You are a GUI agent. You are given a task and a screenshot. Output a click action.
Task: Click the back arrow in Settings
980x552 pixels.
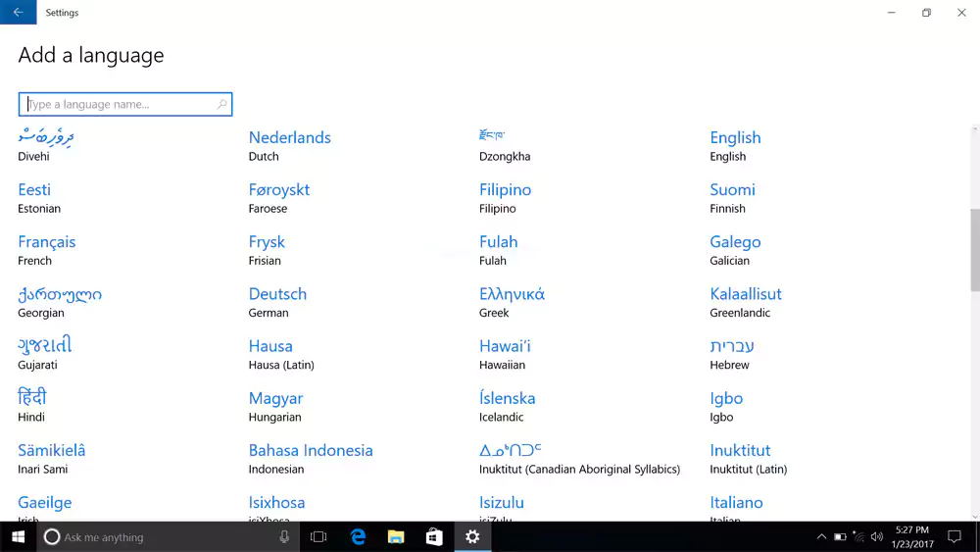point(18,13)
